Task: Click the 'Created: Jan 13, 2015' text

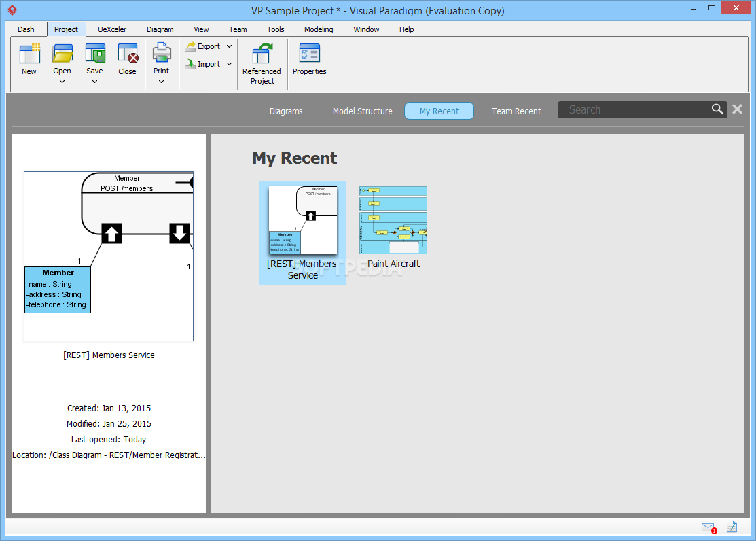Action: pyautogui.click(x=109, y=408)
